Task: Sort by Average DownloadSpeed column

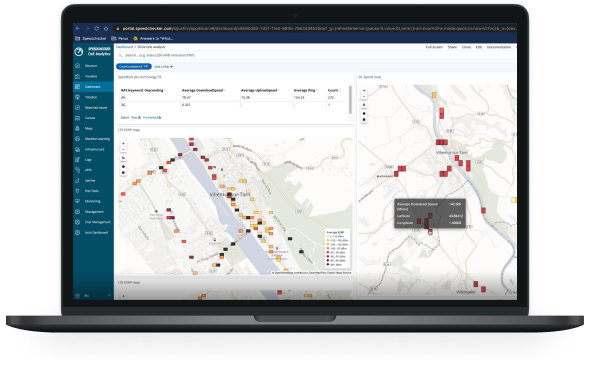Action: tap(203, 90)
